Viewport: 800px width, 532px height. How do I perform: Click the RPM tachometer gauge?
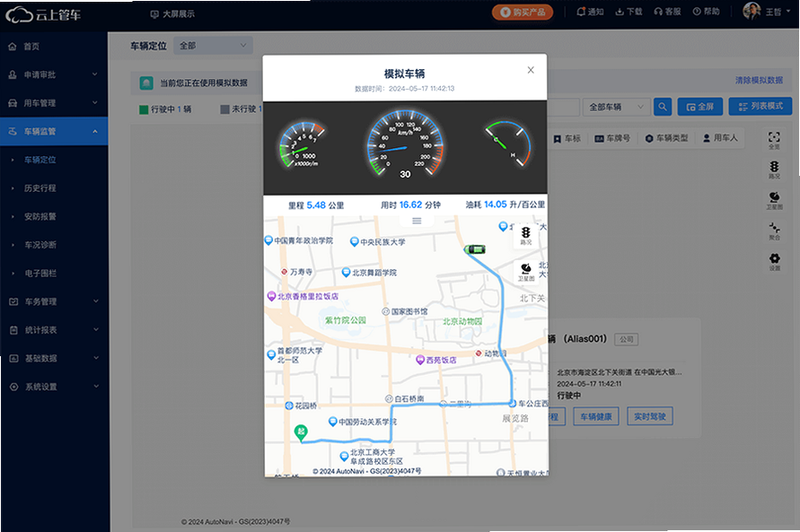pyautogui.click(x=301, y=145)
